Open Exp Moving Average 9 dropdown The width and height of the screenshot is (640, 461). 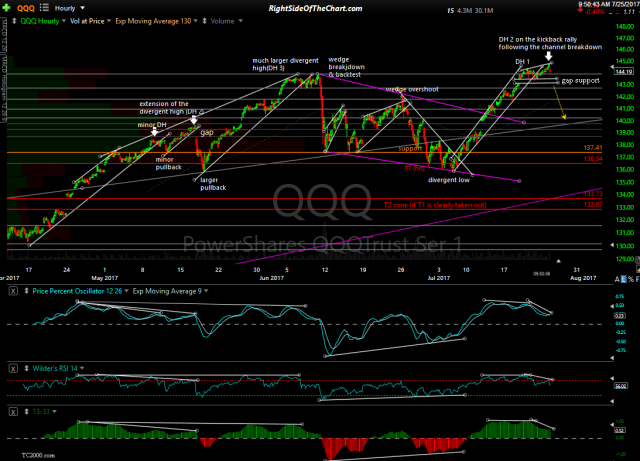(206, 291)
